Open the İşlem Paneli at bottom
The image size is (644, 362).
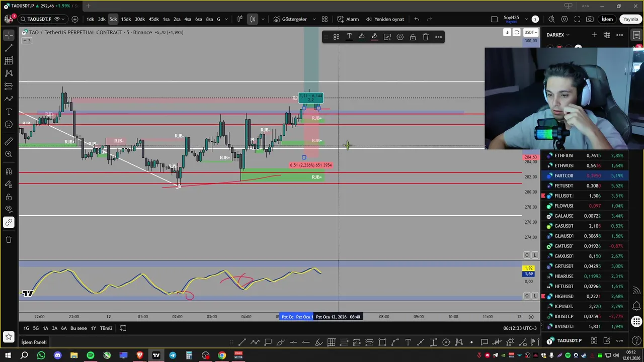click(34, 342)
